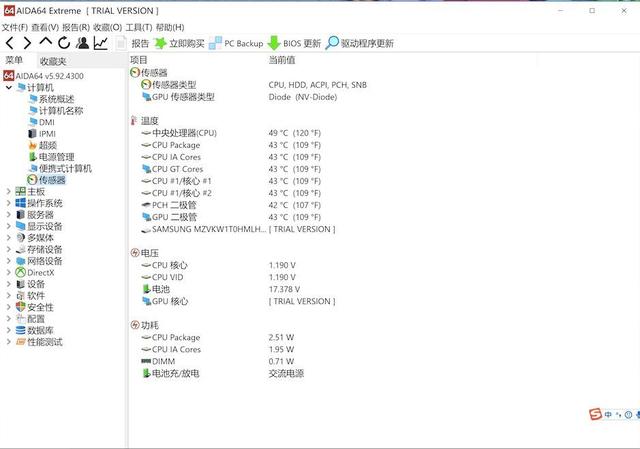Select IPMI in the tree
Image resolution: width=640 pixels, height=449 pixels.
(42, 133)
